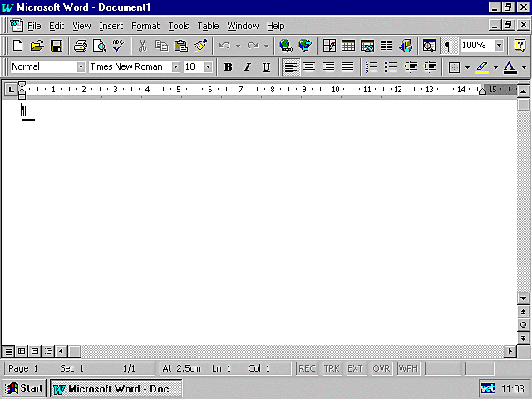532x399 pixels.
Task: Switch to Online Layout view
Action: click(22, 351)
